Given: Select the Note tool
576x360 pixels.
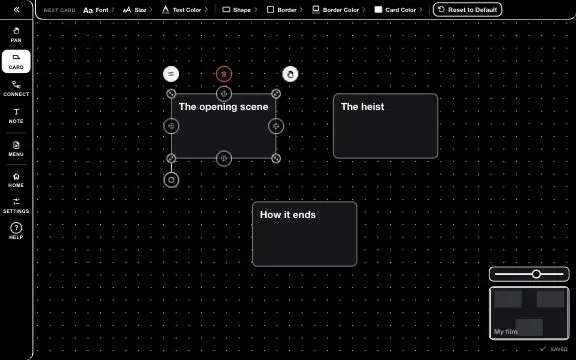Looking at the screenshot, I should [x=16, y=116].
